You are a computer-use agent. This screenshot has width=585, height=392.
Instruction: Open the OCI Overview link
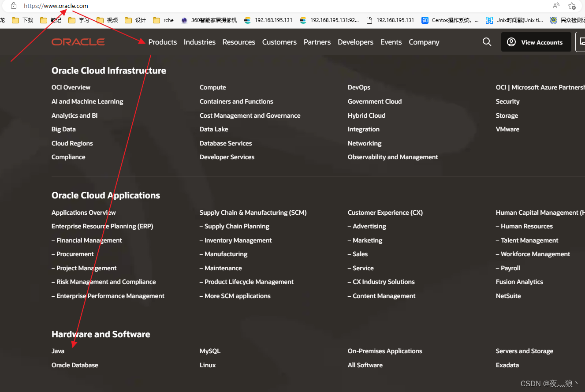[x=71, y=87]
